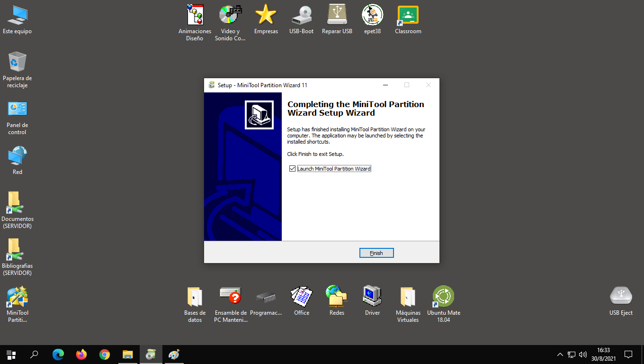The height and width of the screenshot is (364, 644).
Task: Close the Setup window
Action: click(429, 85)
